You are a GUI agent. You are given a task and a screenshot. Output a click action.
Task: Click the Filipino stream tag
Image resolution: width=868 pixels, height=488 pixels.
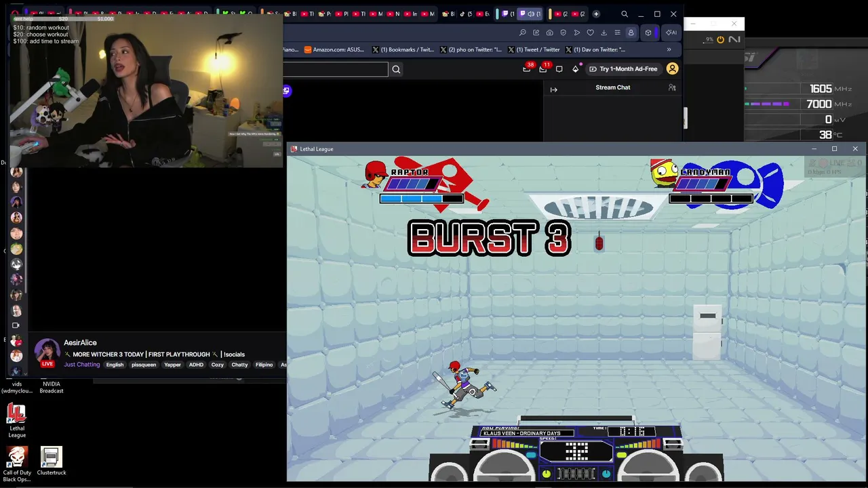264,365
